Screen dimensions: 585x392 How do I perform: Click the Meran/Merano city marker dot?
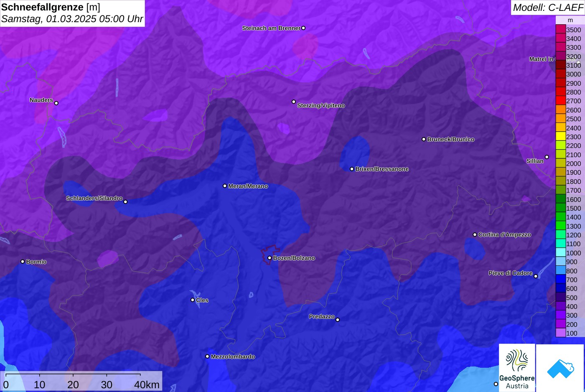(x=225, y=186)
